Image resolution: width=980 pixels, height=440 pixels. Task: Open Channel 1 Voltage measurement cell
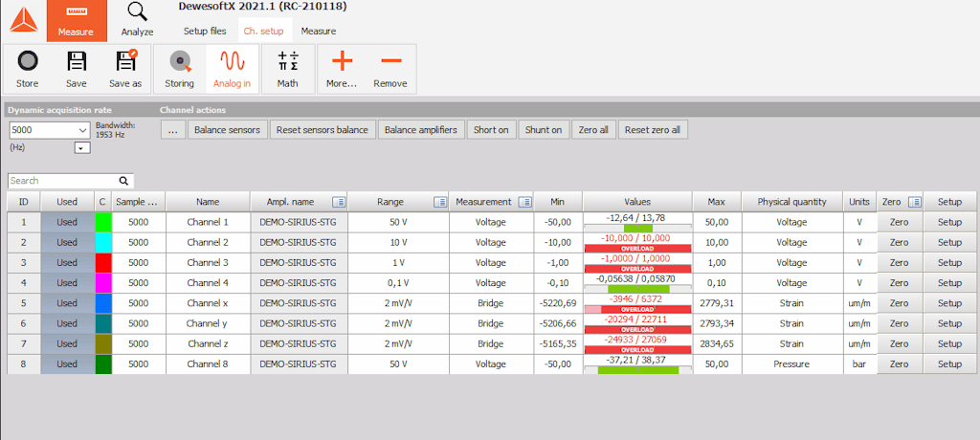[x=491, y=222]
